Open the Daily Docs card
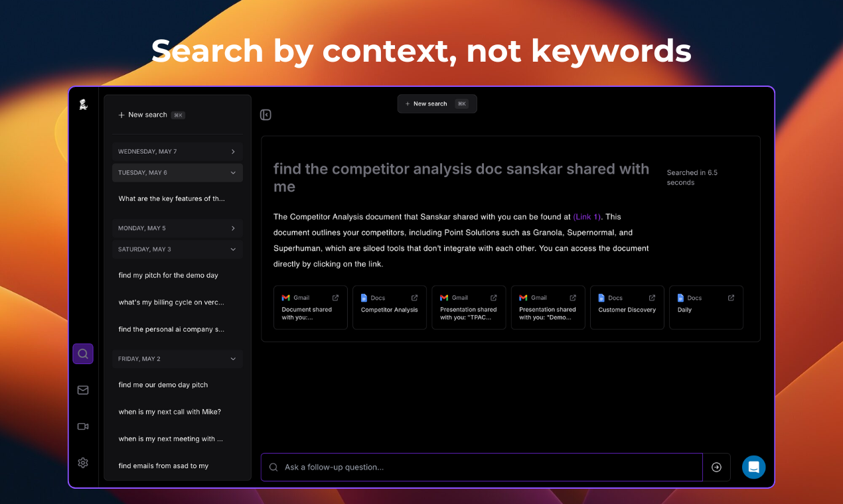 [x=706, y=308]
